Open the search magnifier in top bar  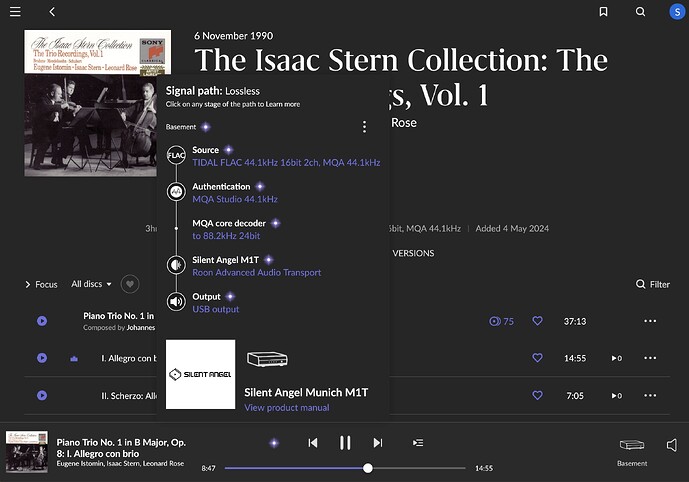tap(641, 12)
